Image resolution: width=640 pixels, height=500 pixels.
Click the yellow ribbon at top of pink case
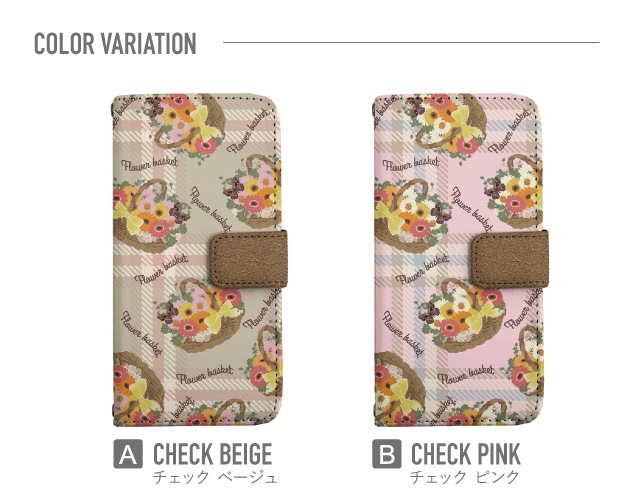pyautogui.click(x=463, y=121)
